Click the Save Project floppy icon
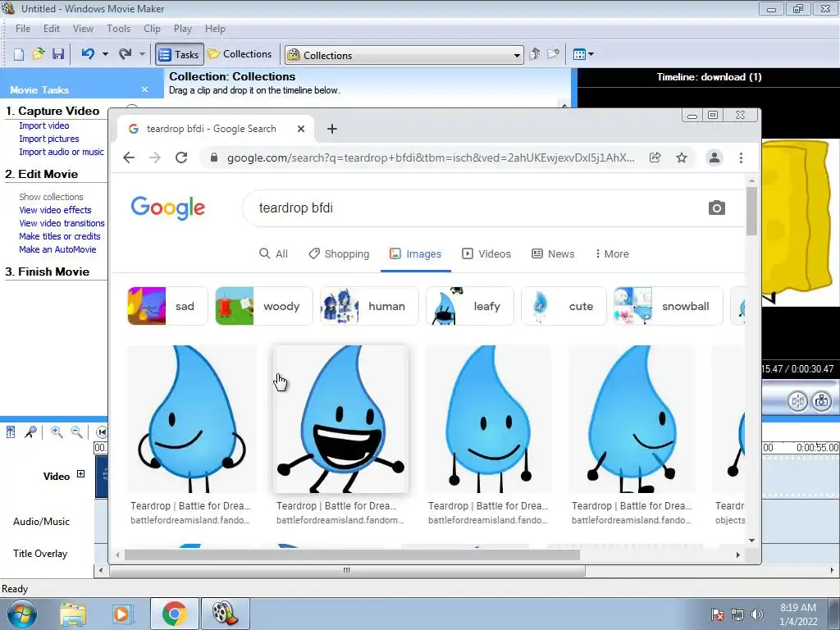Image resolution: width=840 pixels, height=630 pixels. click(x=58, y=54)
